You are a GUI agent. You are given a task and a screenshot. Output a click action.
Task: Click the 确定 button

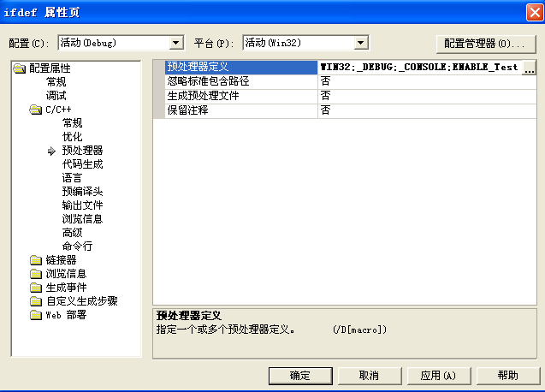point(300,376)
